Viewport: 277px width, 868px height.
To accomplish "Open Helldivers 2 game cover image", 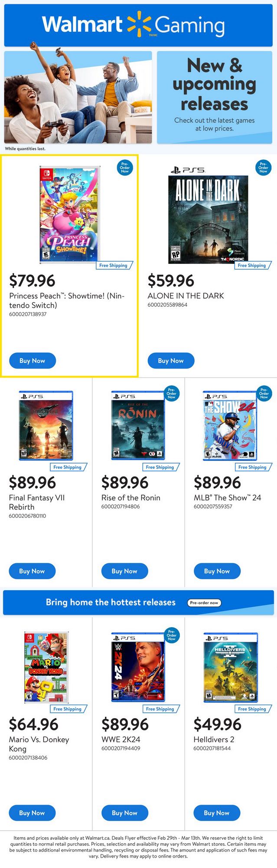I will (230, 667).
